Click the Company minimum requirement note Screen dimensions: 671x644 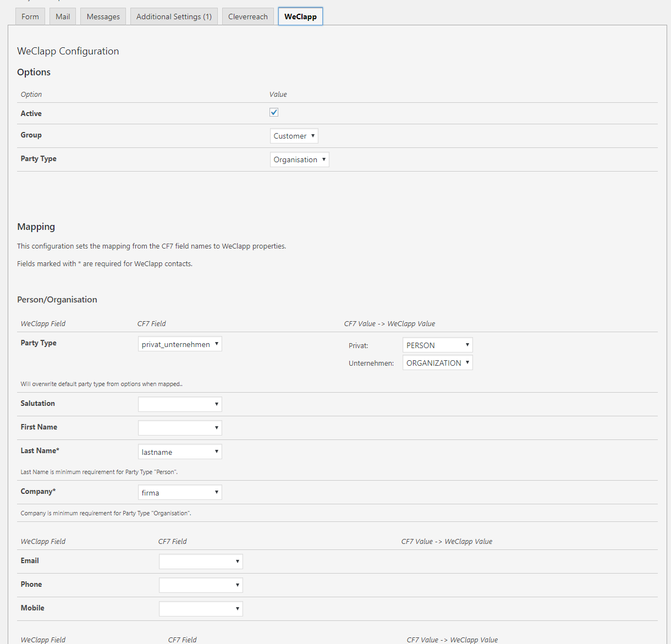tap(106, 513)
